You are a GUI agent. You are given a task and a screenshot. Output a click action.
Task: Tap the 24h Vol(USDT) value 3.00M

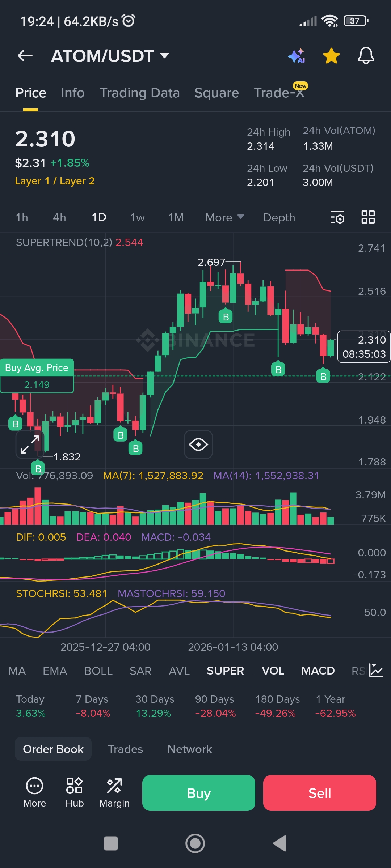click(x=318, y=182)
